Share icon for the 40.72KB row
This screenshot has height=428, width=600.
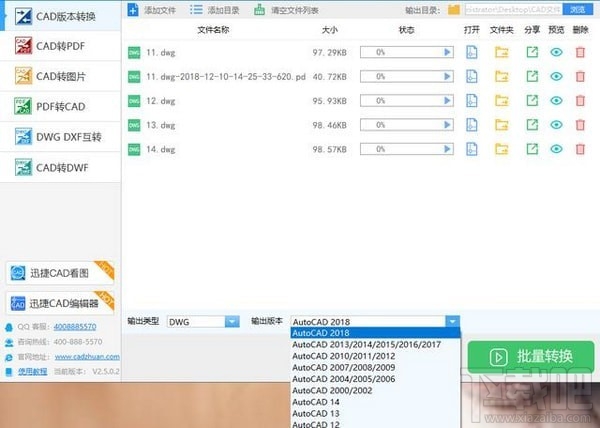tap(532, 76)
